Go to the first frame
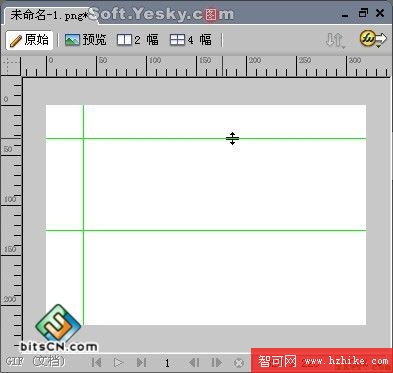Image resolution: width=393 pixels, height=373 pixels. (x=96, y=362)
